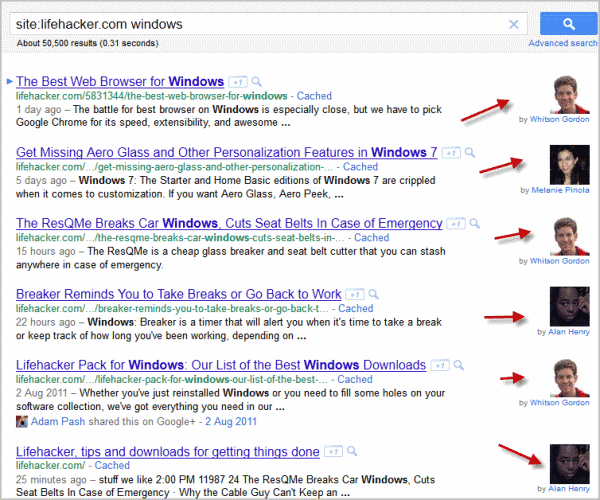Click +1 button beside Lifehacker Pack result
The image size is (600, 500).
click(x=440, y=366)
